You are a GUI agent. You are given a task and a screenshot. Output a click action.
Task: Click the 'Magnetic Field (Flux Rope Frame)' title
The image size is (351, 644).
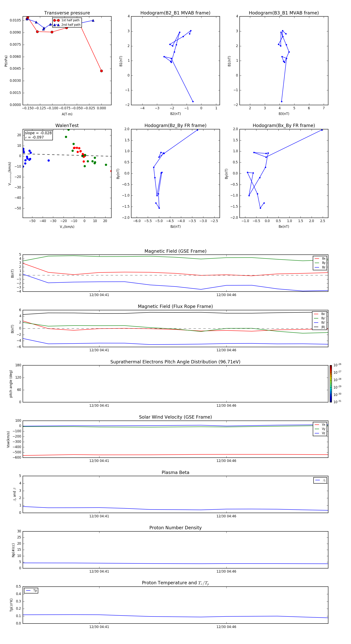[175, 307]
